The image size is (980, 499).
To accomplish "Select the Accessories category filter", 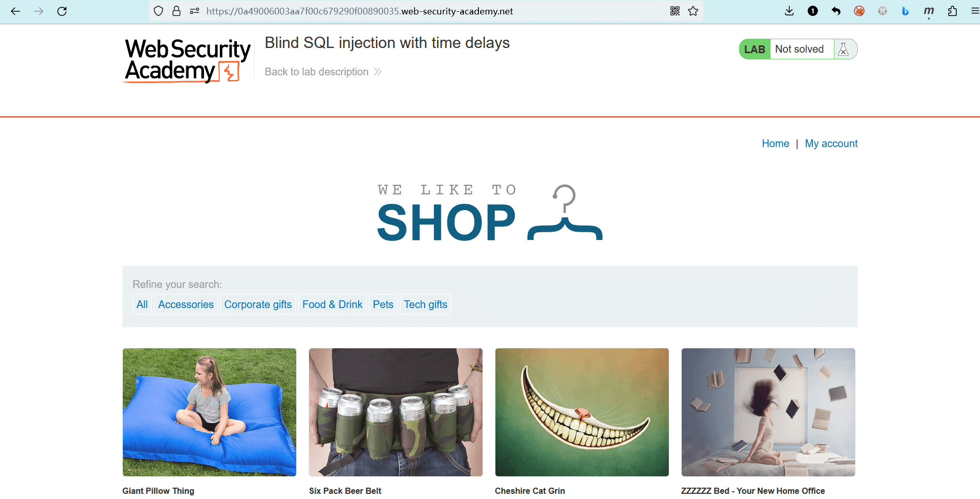I will (x=186, y=304).
